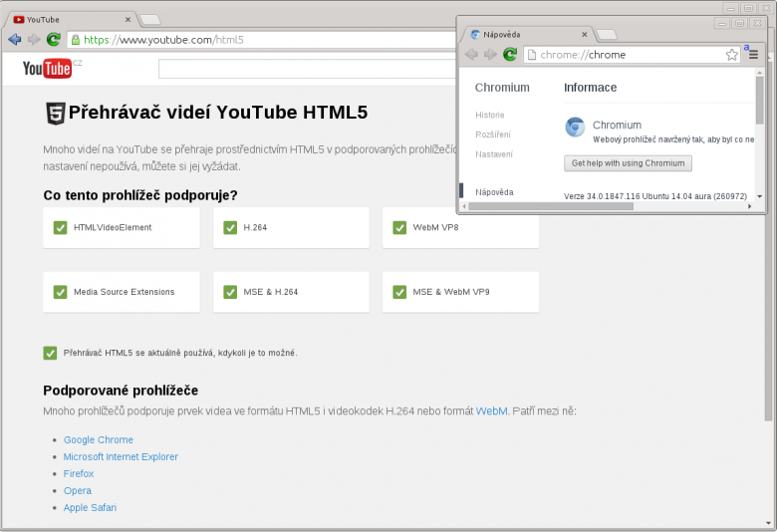Click back arrow in YouTube window
Screen dimensions: 777x532
click(x=15, y=39)
